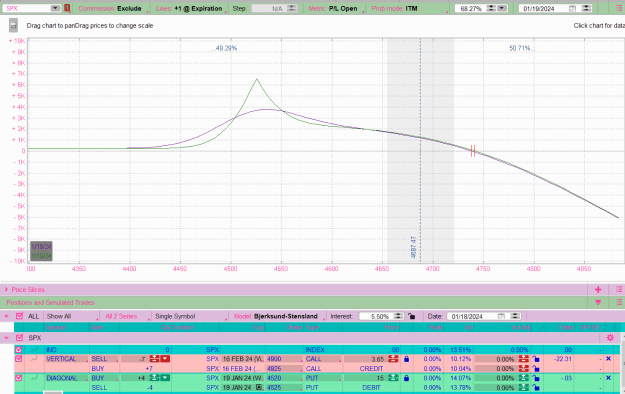Screen dimensions: 625x394
Task: Open red quantity dropdown arrow on VERTICAL row
Action: click(x=165, y=359)
